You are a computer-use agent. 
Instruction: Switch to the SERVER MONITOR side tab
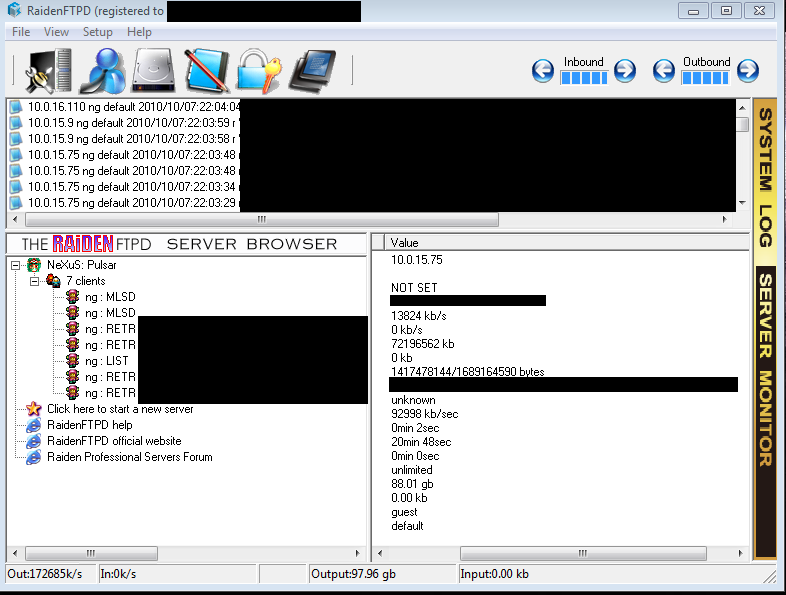click(765, 370)
